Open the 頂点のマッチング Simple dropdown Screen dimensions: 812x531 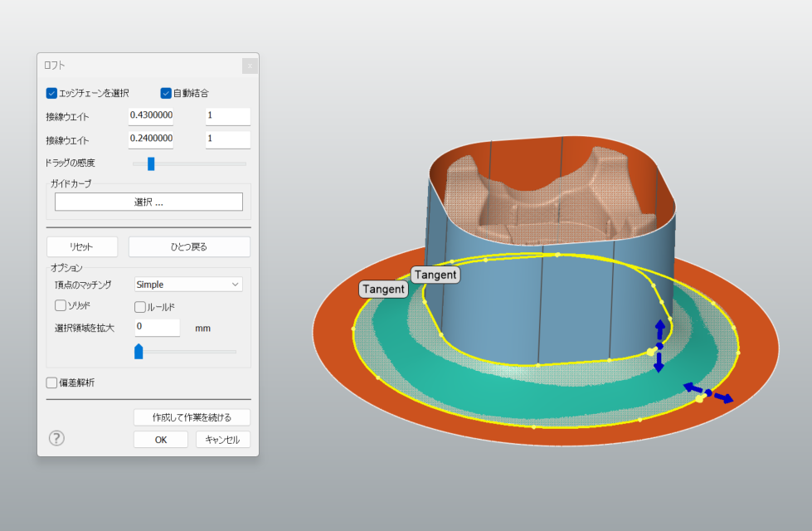coord(188,285)
